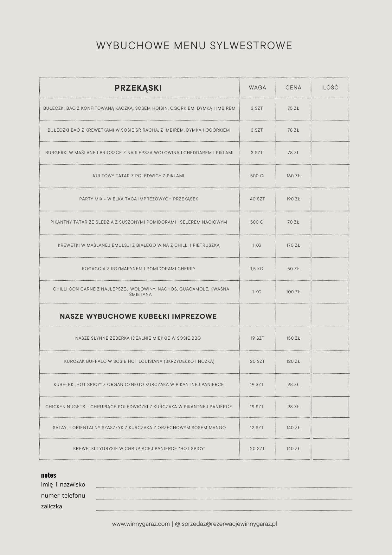Click the quantity cell for Kurczak Buffalo
The height and width of the screenshot is (555, 392).
(x=330, y=362)
